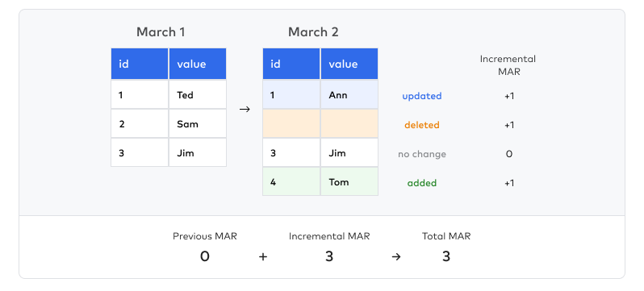This screenshot has height=291, width=644.
Task: Select the March 1 value column header
Action: pos(198,64)
